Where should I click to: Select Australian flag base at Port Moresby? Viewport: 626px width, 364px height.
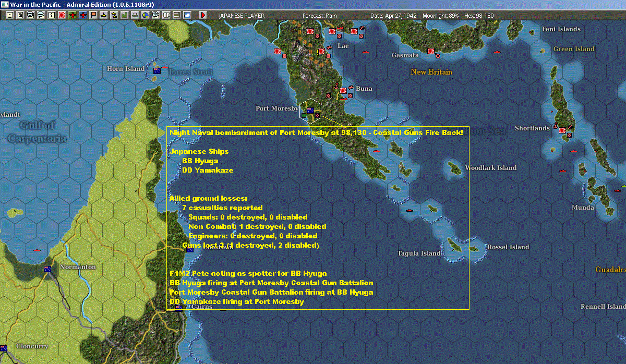(310, 110)
